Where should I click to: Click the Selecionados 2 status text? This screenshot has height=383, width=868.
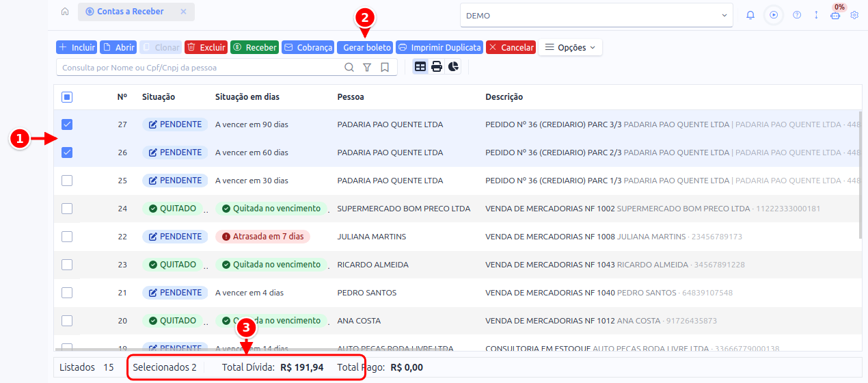(x=165, y=367)
